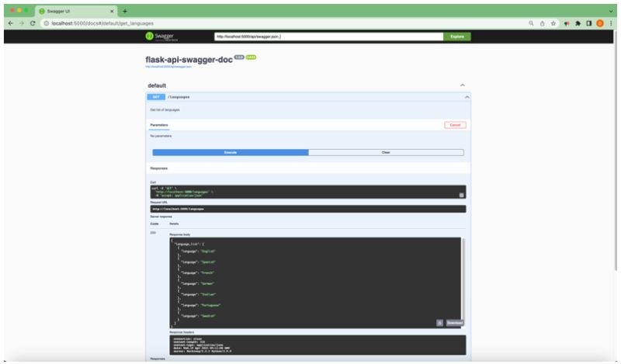
Task: Open the extensions puzzle-piece menu
Action: 578,23
